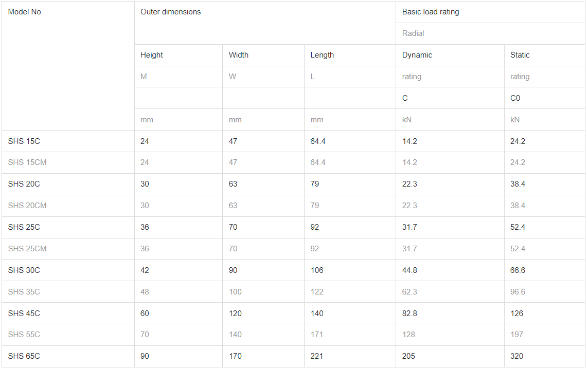
Task: Click the 221 length value for SHS 65C
Action: 317,356
